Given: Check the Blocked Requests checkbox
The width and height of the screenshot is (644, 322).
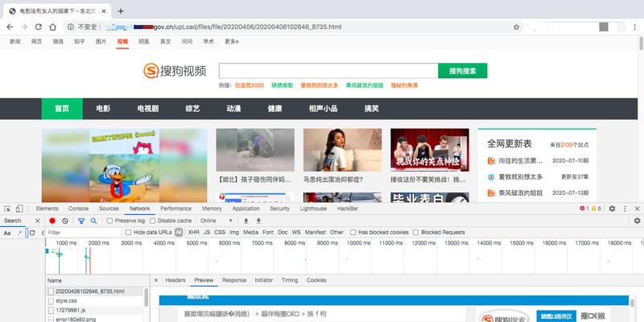Looking at the screenshot, I should (415, 233).
